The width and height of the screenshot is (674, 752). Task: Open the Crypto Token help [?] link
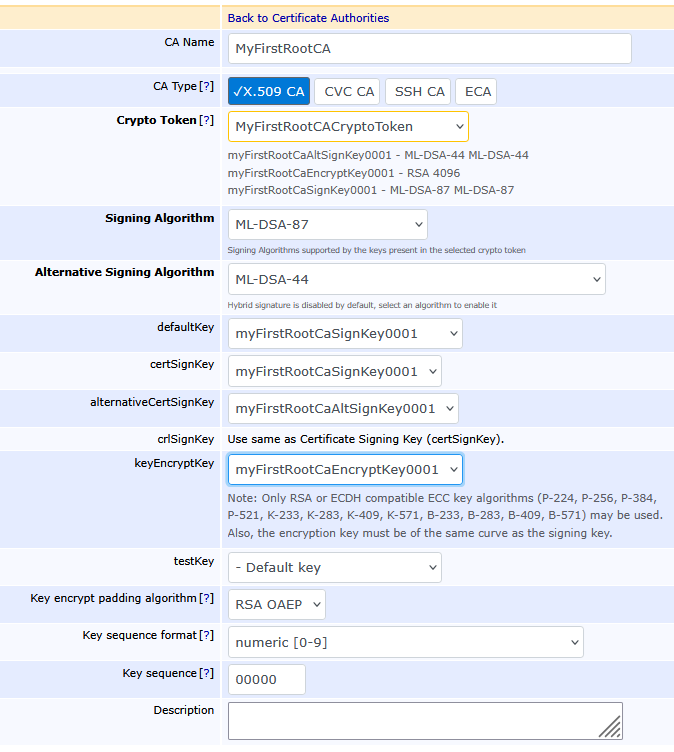click(207, 121)
